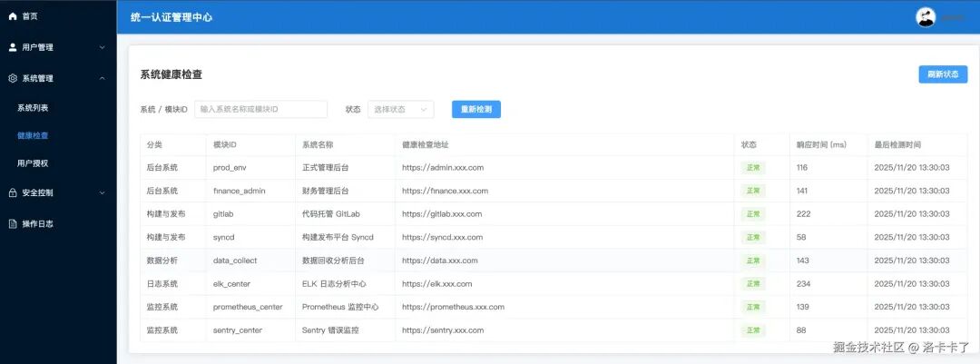
Task: Click the https://prometheus.xxx.com address
Action: 454,307
